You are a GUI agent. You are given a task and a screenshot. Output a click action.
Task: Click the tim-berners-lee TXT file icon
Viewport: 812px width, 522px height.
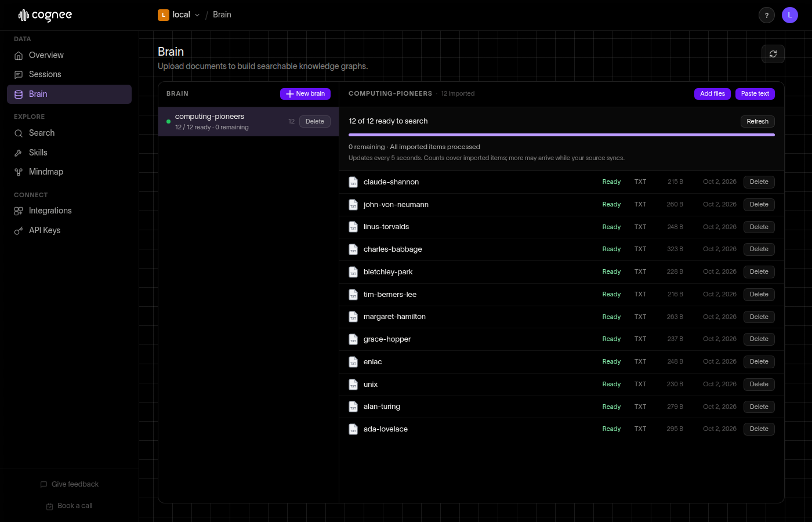point(353,295)
